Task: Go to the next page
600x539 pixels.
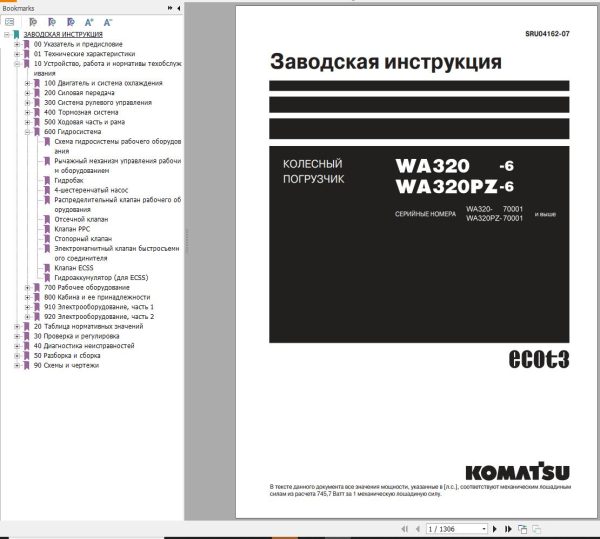Action: coord(494,529)
